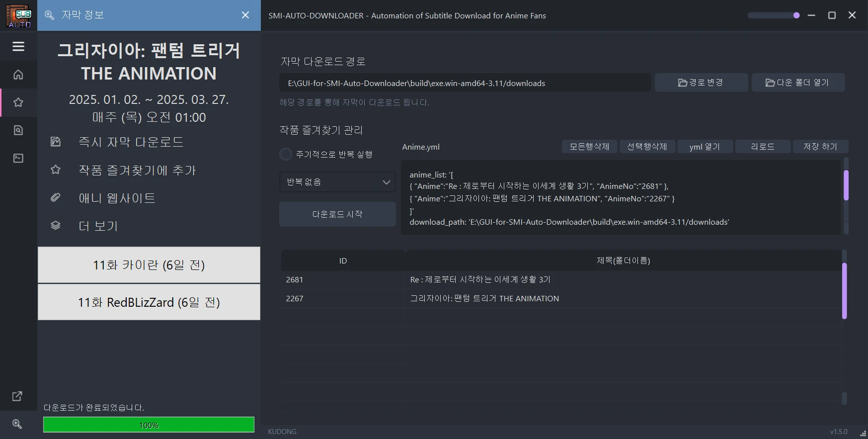Click the 매주 (목) 오전 01:00 schedule text
868x439 pixels.
[x=149, y=117]
